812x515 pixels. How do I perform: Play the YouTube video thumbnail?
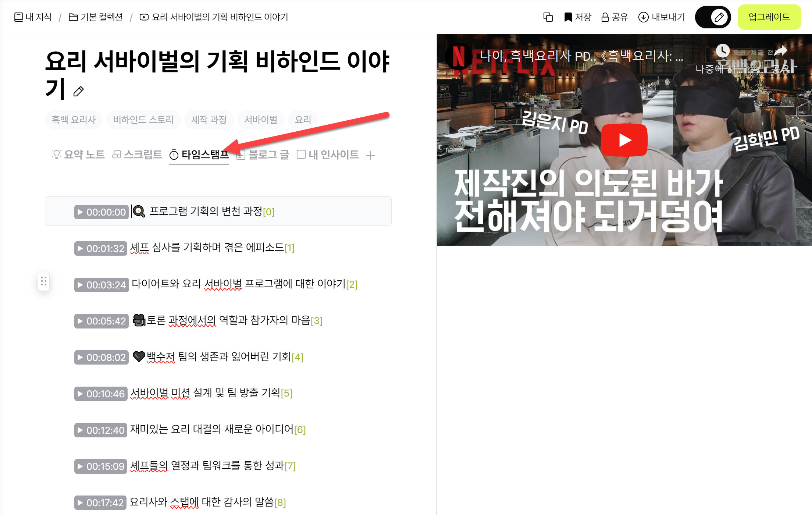coord(624,140)
